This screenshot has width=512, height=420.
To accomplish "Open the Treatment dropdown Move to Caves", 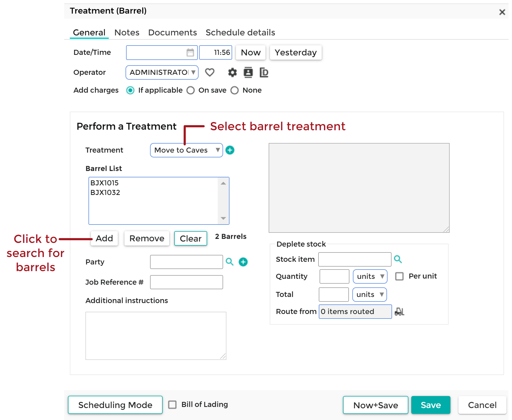I will point(186,150).
